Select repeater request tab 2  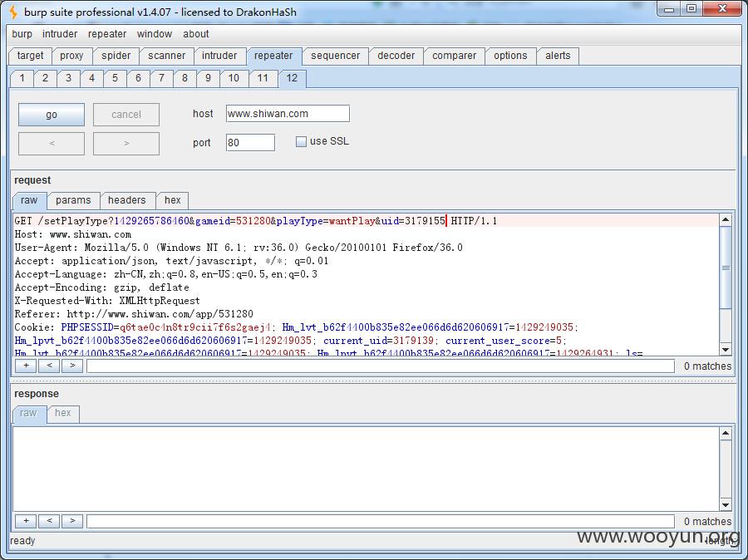point(46,78)
